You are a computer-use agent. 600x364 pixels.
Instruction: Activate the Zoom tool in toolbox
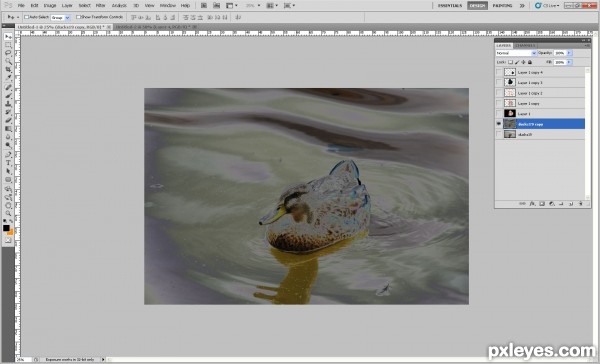pyautogui.click(x=8, y=213)
